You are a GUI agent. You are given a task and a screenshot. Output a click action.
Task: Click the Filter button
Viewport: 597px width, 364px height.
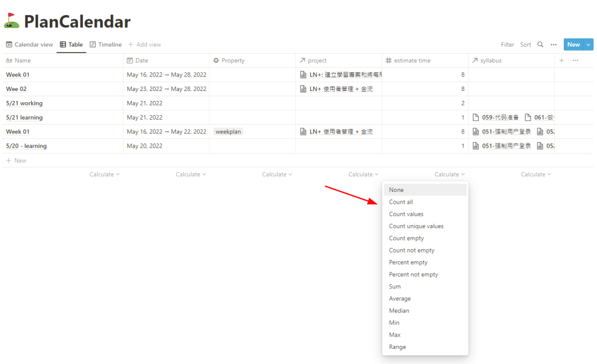(x=507, y=44)
